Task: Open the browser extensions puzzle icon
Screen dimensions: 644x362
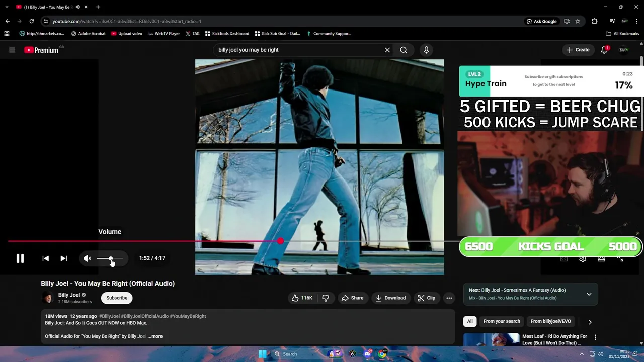Action: coord(595,21)
